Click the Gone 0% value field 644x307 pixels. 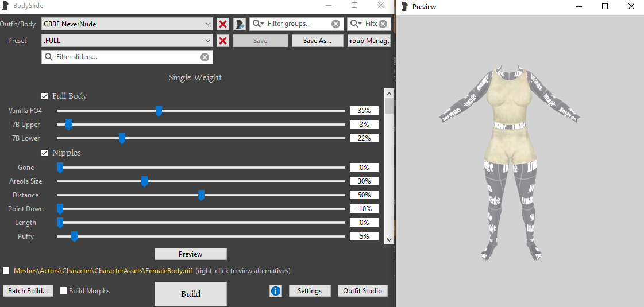click(x=364, y=168)
